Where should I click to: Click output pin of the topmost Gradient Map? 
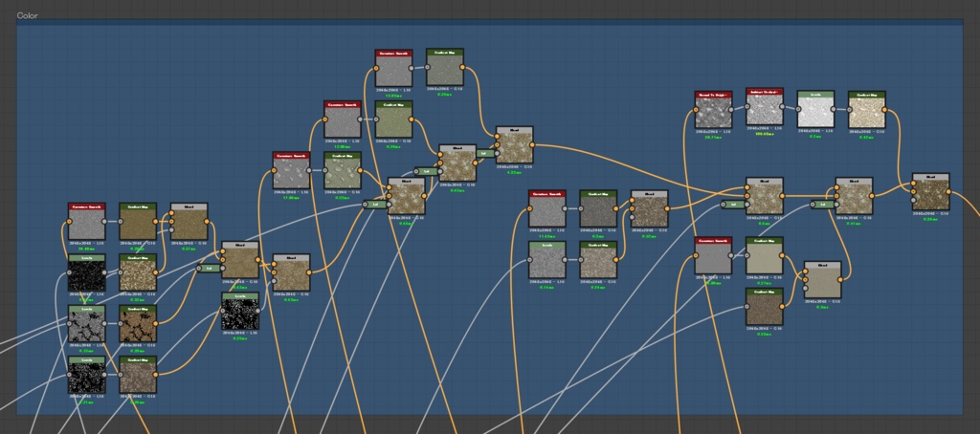pos(463,67)
